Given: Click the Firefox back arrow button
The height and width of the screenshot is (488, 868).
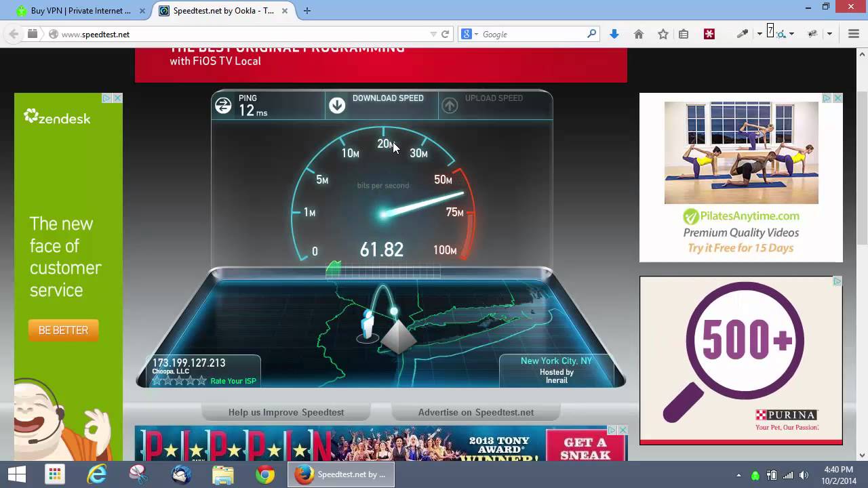Looking at the screenshot, I should coord(14,34).
